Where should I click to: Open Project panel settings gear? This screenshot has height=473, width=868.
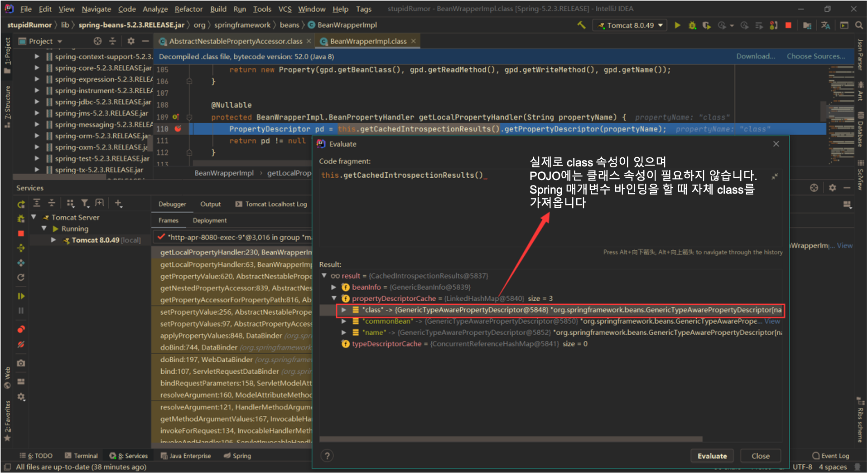pos(131,41)
